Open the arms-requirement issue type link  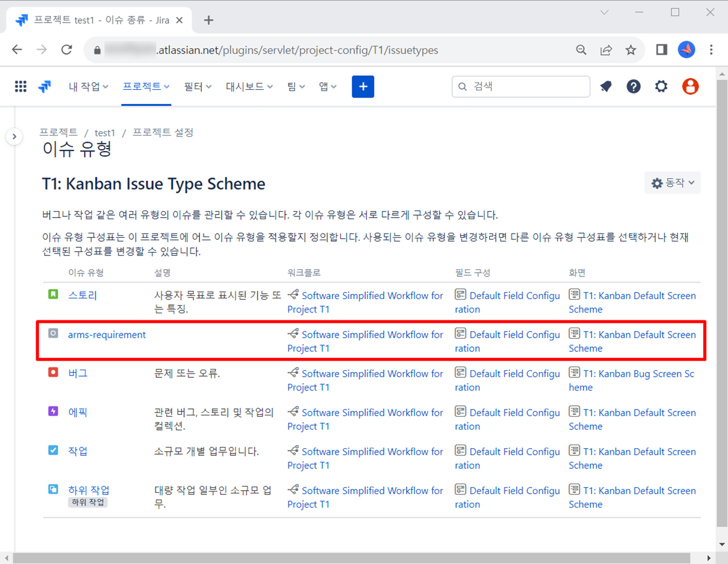pyautogui.click(x=107, y=335)
